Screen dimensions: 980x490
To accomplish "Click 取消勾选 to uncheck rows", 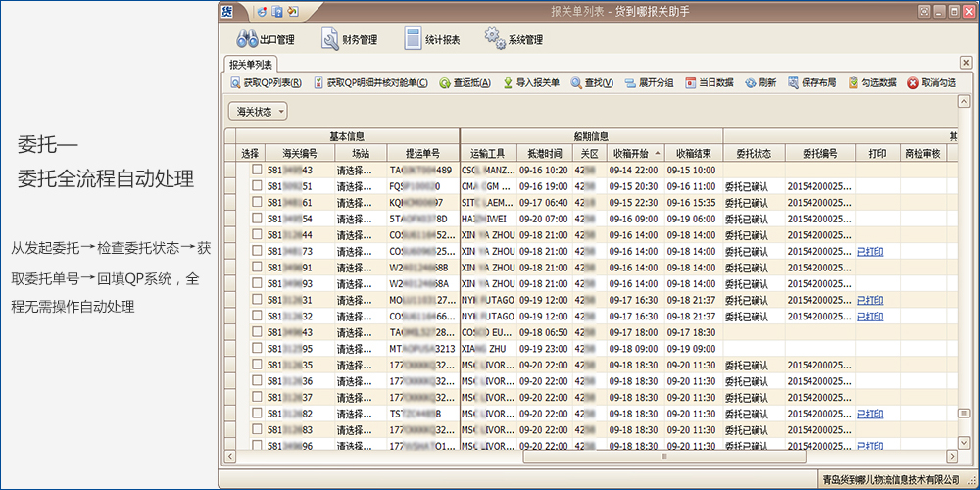I will [931, 82].
